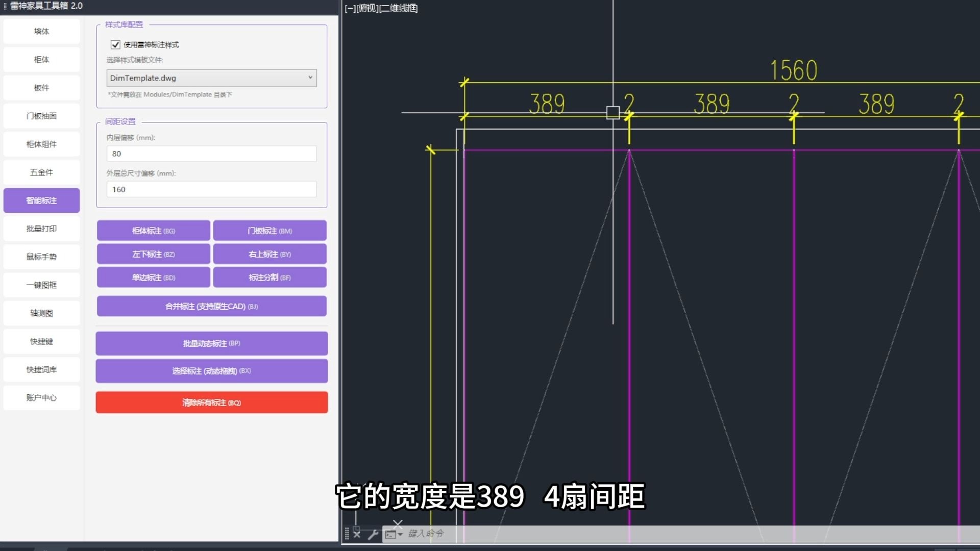Open the 柜体组件 sidebar tab
The height and width of the screenshot is (551, 980).
point(41,144)
